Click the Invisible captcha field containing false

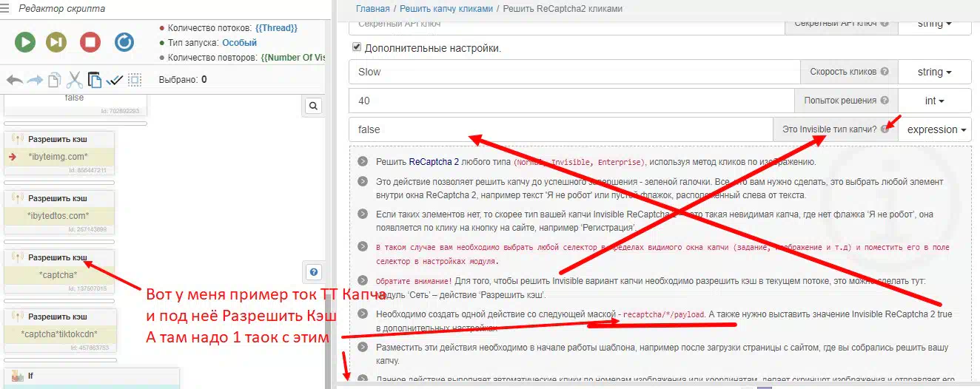(x=561, y=129)
